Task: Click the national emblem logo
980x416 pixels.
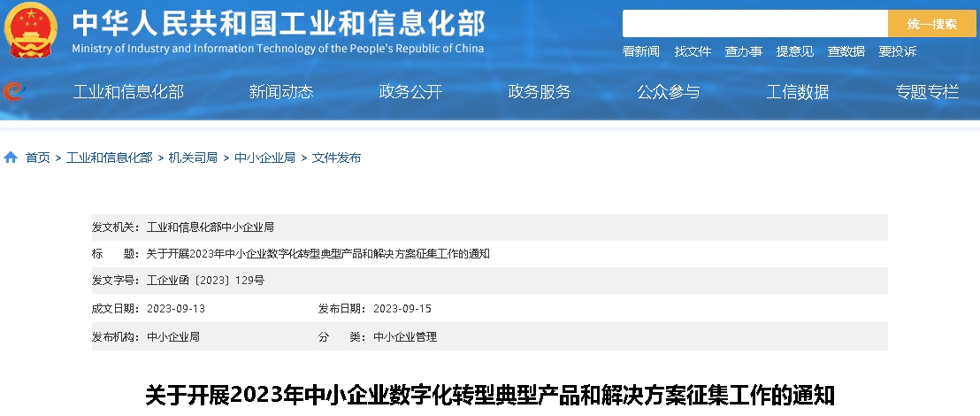Action: pyautogui.click(x=31, y=30)
